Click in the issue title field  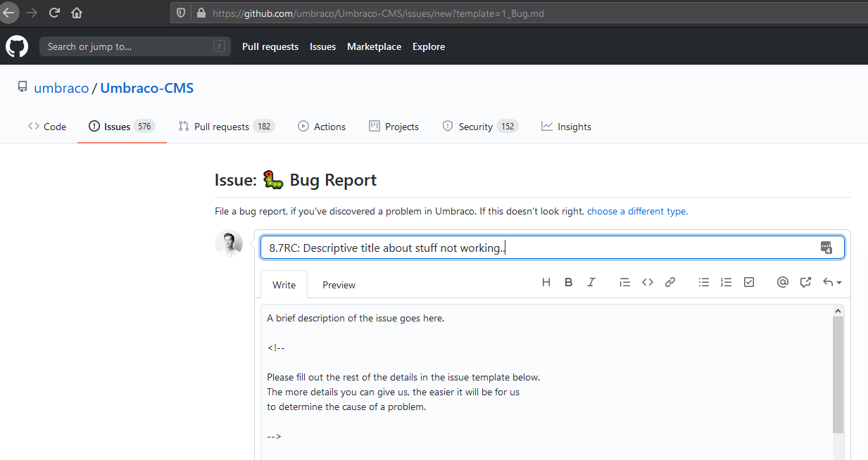tap(553, 248)
